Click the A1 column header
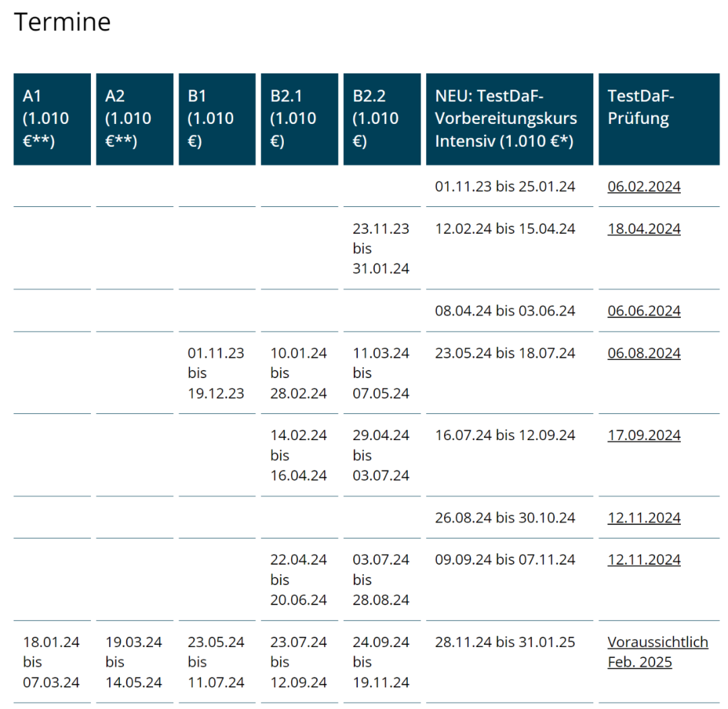Viewport: 728px width, 709px height. [x=52, y=119]
